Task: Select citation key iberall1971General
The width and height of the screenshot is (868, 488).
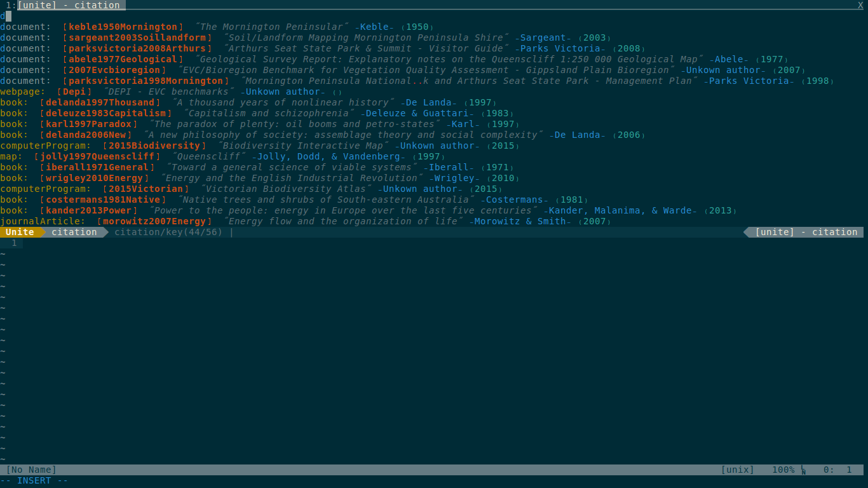Action: pos(97,167)
